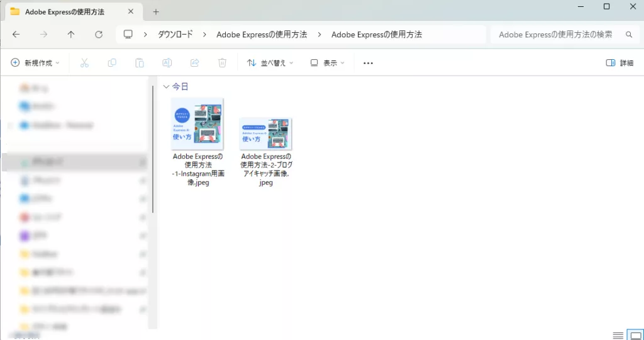Click the Copy icon in toolbar
Viewport: 644px width, 340px height.
tap(112, 63)
